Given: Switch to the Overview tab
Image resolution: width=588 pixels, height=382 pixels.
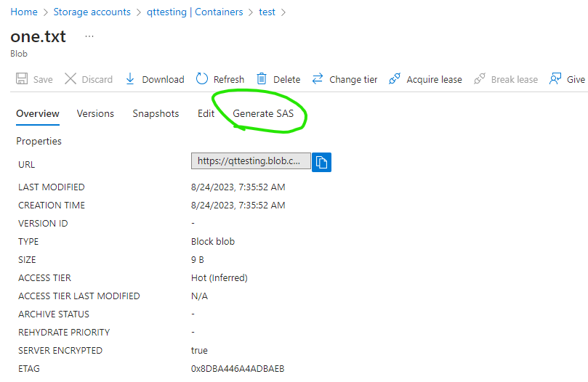Looking at the screenshot, I should (38, 113).
